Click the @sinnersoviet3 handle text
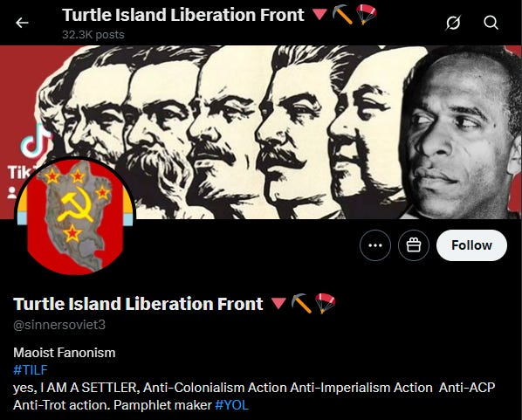Viewport: 522px width, 420px height. coord(59,325)
